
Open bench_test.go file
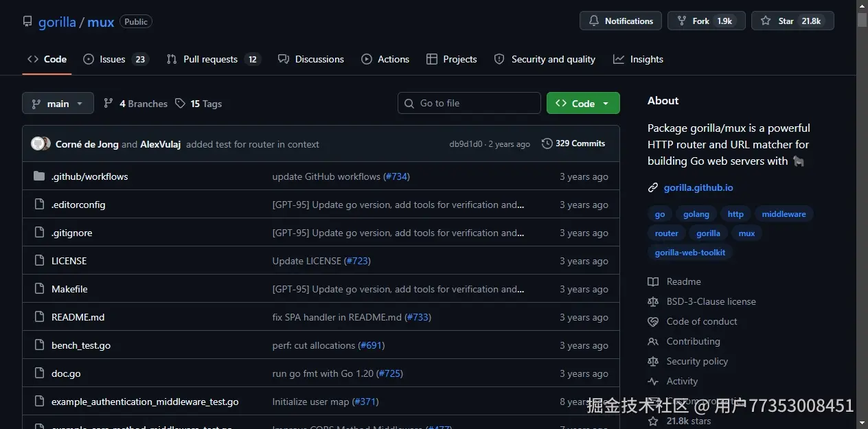(81, 345)
